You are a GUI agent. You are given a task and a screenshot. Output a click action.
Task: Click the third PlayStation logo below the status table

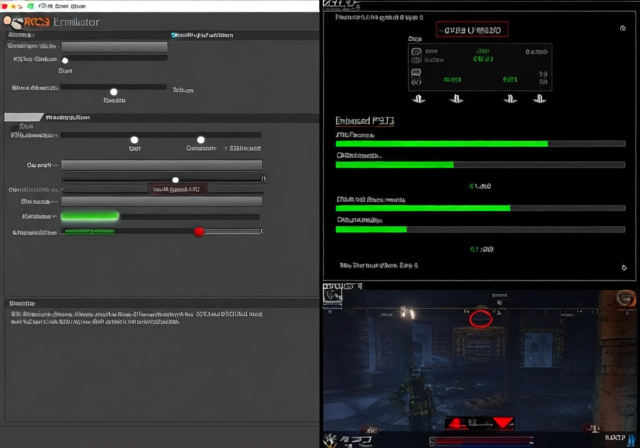pos(510,99)
